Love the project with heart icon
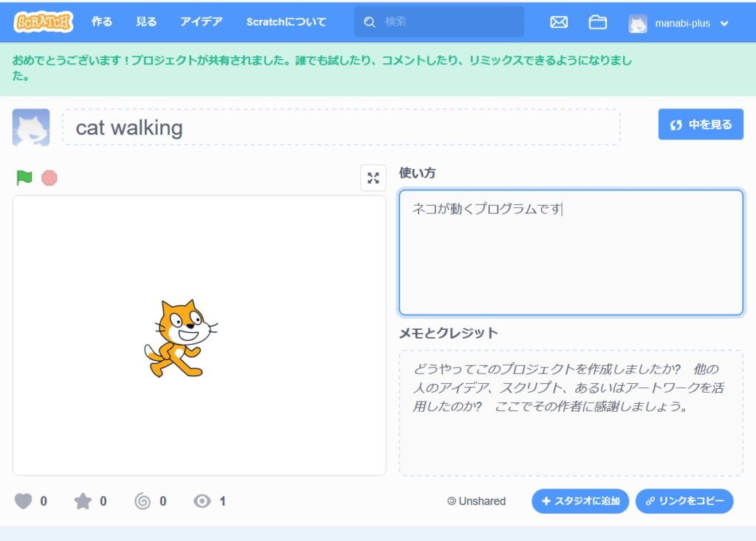 (x=23, y=501)
